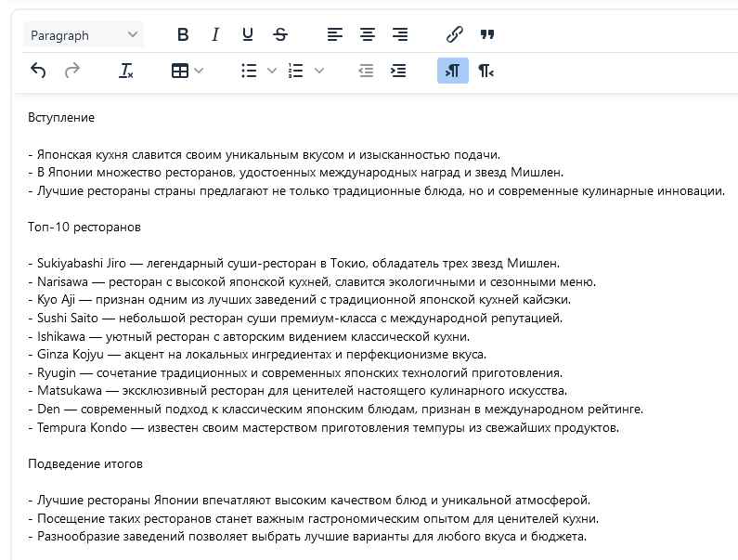Image resolution: width=738 pixels, height=560 pixels.
Task: Click the 'Matsukawa' list line
Action: point(297,390)
